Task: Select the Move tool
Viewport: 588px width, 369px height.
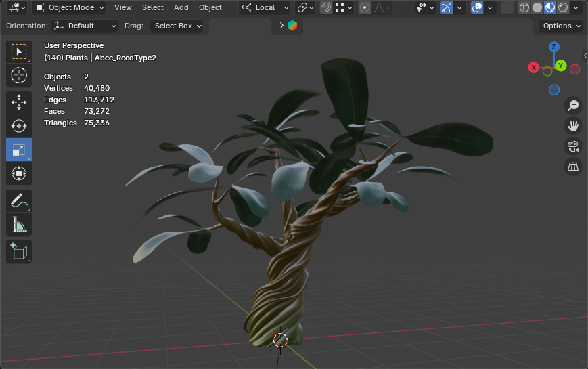Action: coord(19,102)
